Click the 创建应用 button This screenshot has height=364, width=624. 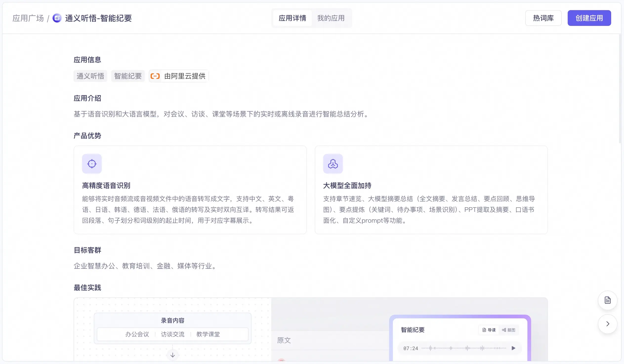coord(589,18)
